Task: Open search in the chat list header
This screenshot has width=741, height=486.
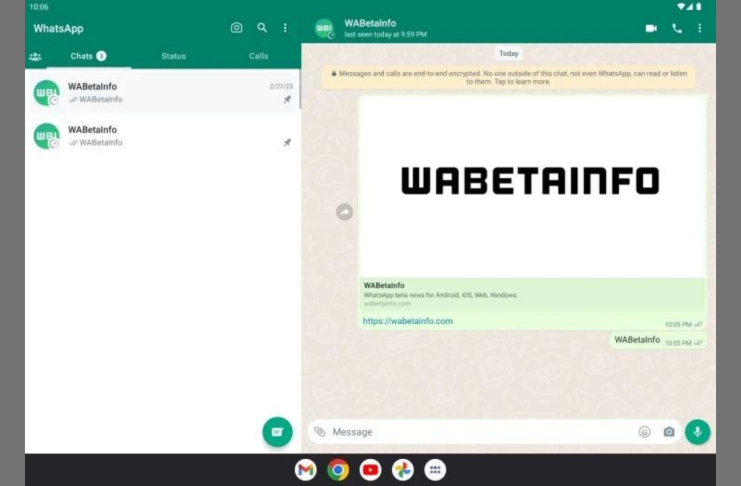Action: [x=262, y=28]
